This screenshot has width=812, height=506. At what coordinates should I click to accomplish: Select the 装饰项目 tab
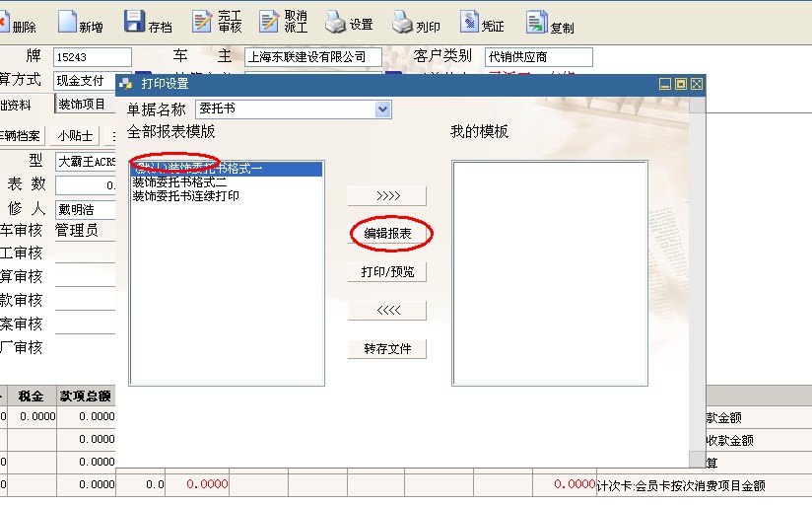pos(83,105)
